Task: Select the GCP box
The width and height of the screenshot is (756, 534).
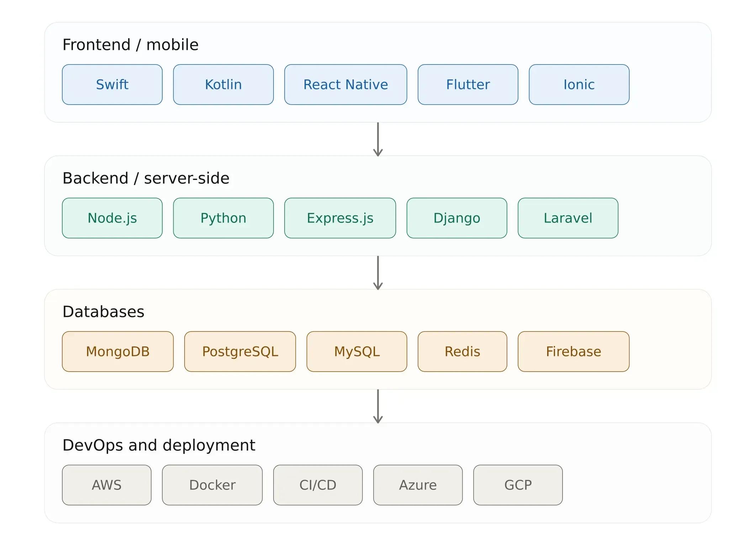Action: click(518, 485)
